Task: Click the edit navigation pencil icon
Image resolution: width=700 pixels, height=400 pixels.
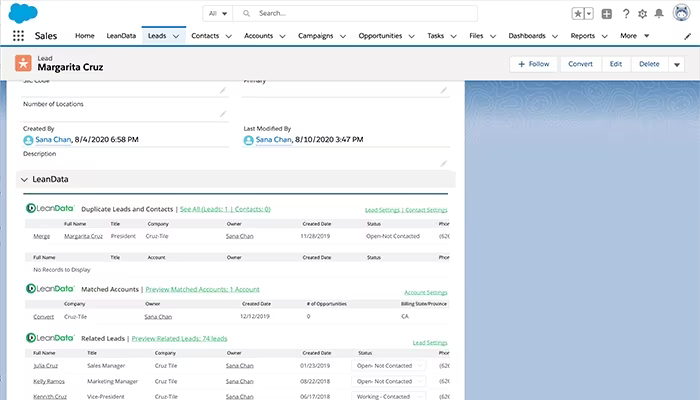Action: (688, 37)
